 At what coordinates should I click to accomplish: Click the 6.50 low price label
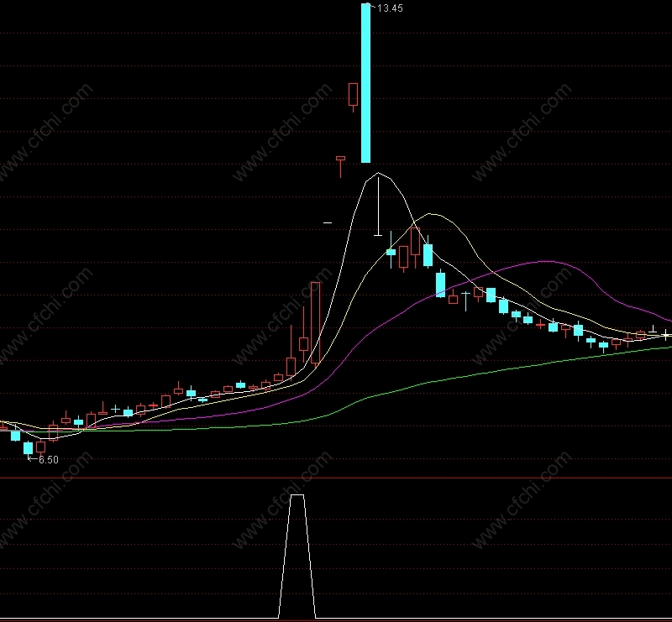49,460
